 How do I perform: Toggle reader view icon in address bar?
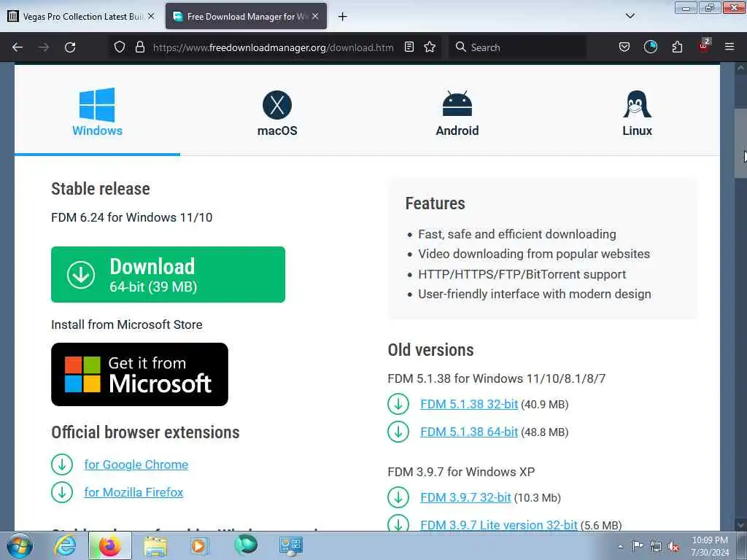(409, 47)
